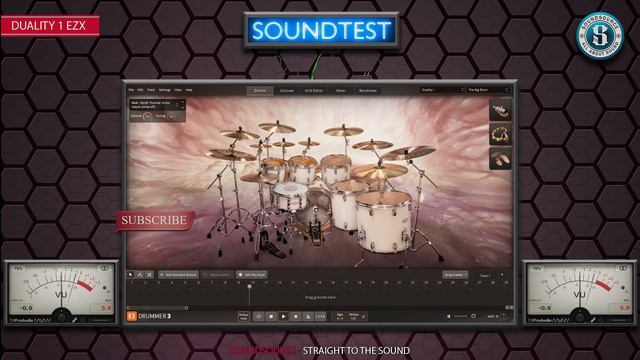This screenshot has width=640, height=360.
Task: Select the shaker percussion thumbnail
Action: pyautogui.click(x=500, y=109)
